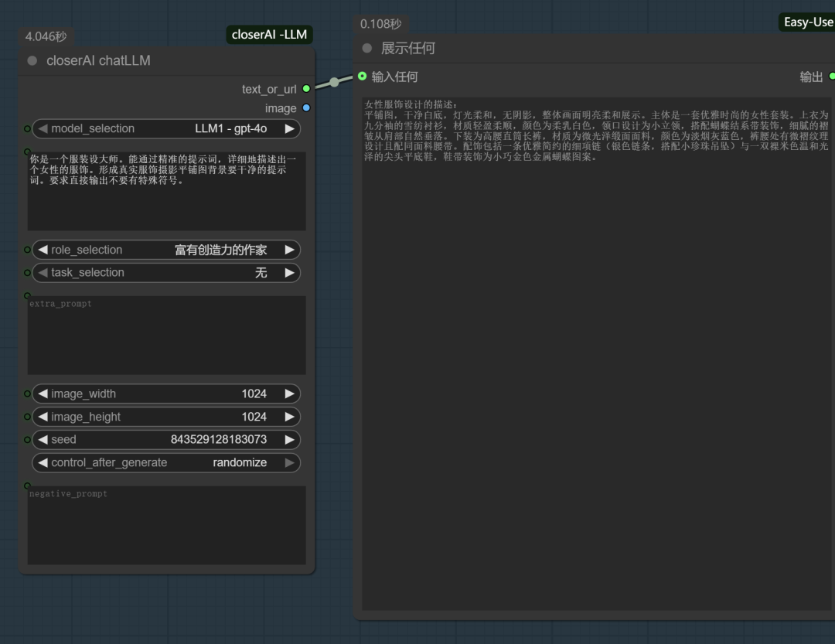Click the 输入任何 green input port
The image size is (835, 644).
point(363,77)
